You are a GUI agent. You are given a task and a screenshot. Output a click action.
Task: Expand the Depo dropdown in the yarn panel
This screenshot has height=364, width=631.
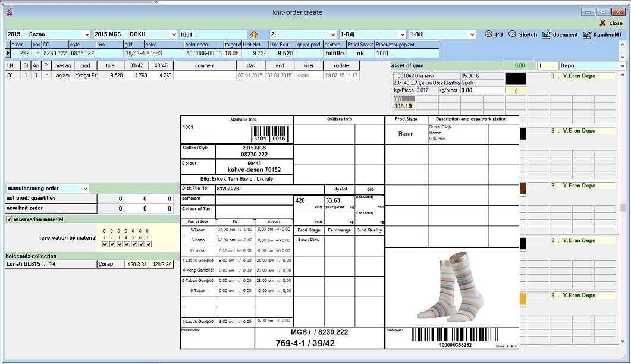623,65
